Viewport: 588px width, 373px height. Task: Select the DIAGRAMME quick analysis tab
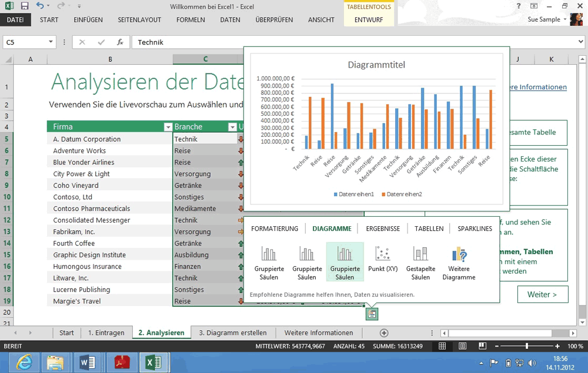[332, 228]
